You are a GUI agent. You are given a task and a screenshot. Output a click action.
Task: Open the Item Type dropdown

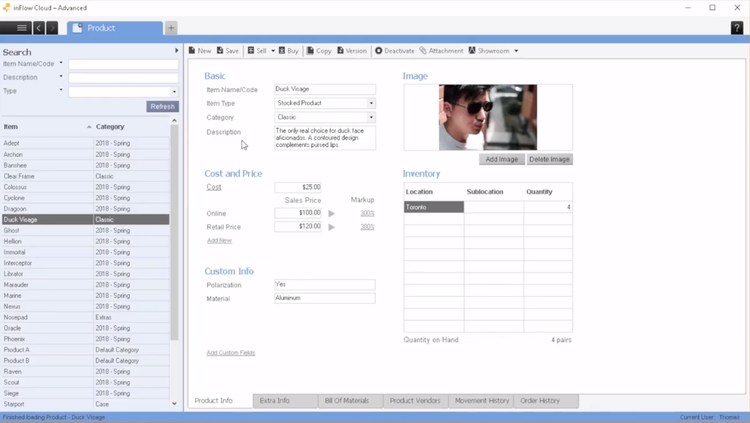371,103
